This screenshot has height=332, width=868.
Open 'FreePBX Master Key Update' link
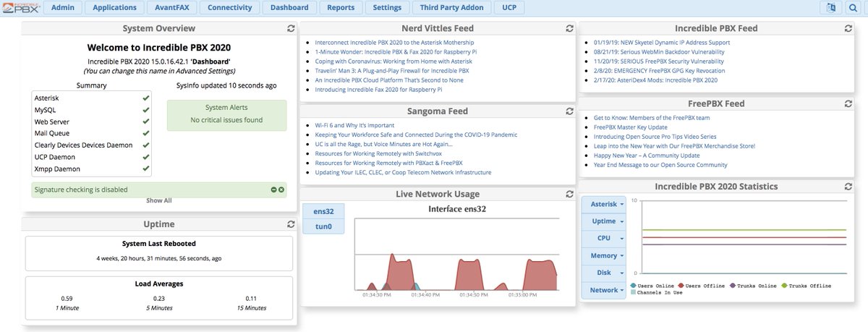(631, 127)
